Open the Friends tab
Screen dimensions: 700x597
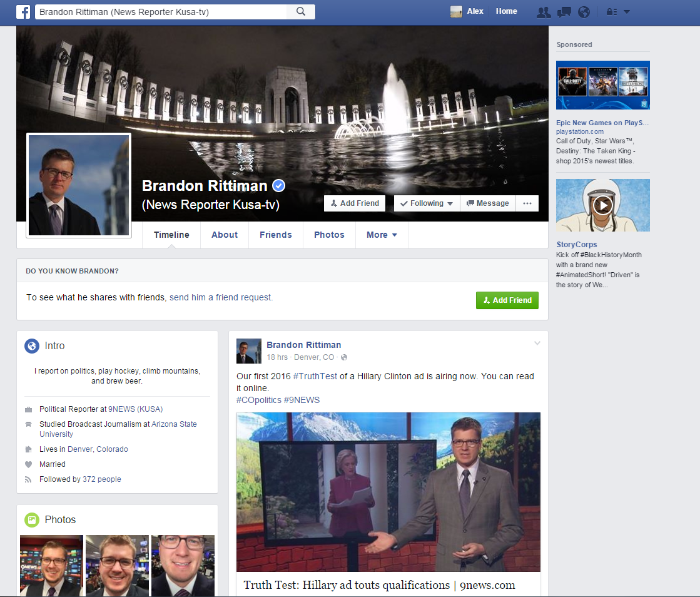click(x=275, y=235)
